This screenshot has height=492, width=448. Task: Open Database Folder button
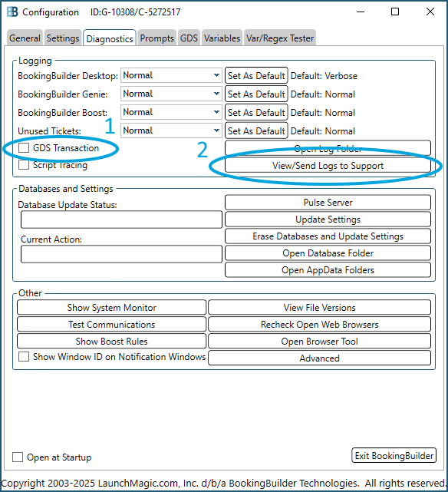click(x=328, y=253)
